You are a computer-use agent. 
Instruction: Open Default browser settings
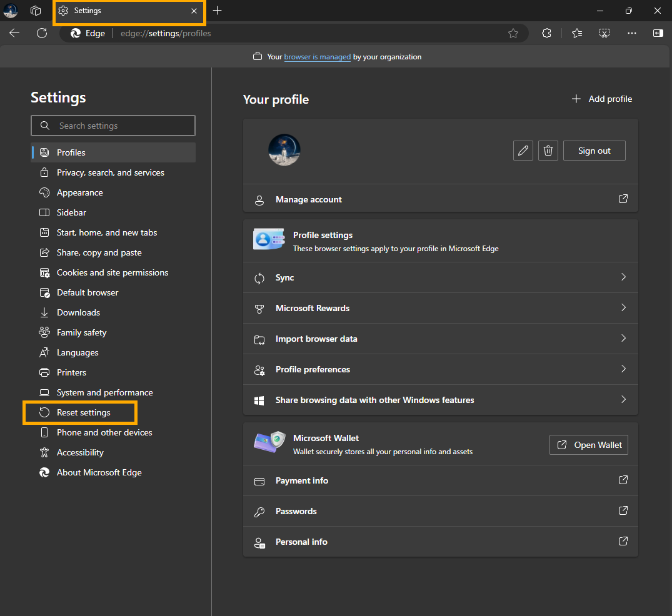[x=114, y=292]
